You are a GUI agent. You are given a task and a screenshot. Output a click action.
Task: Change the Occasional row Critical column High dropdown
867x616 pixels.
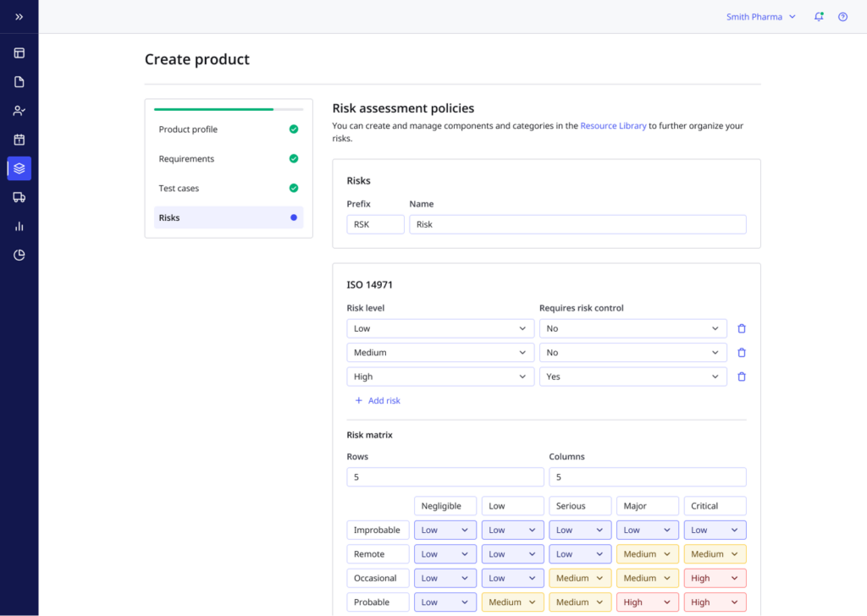pyautogui.click(x=715, y=578)
